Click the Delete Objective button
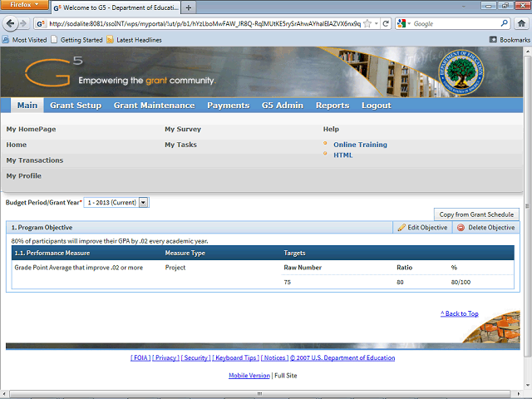This screenshot has height=399, width=532. point(485,227)
